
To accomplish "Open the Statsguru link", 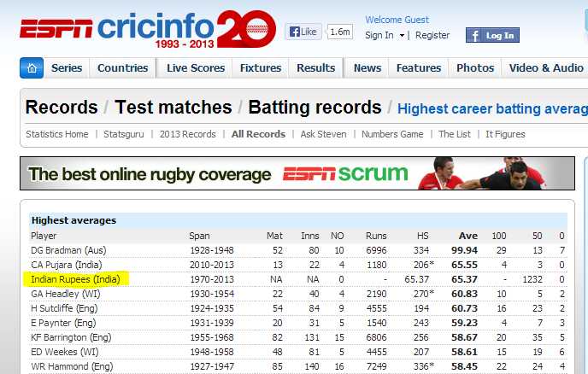I will (x=126, y=134).
